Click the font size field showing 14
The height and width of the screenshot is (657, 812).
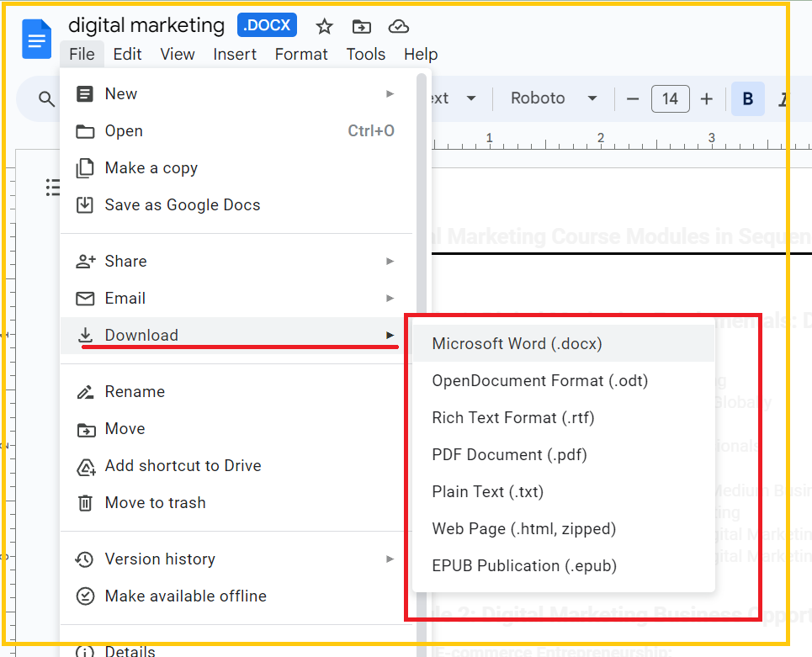click(670, 99)
